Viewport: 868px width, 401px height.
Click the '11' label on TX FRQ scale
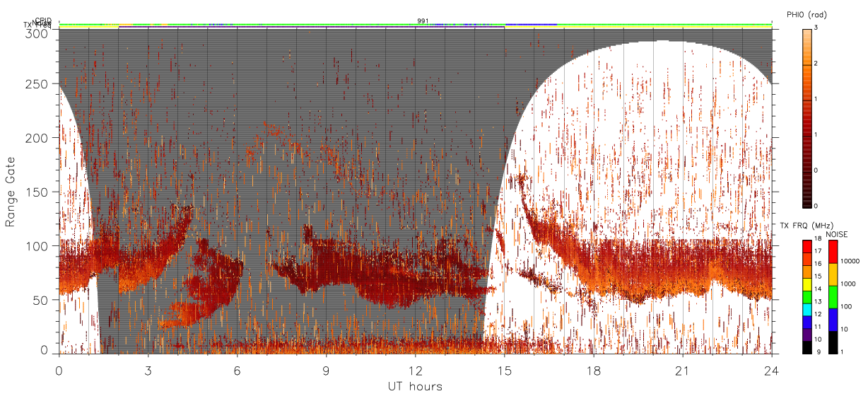tap(818, 327)
